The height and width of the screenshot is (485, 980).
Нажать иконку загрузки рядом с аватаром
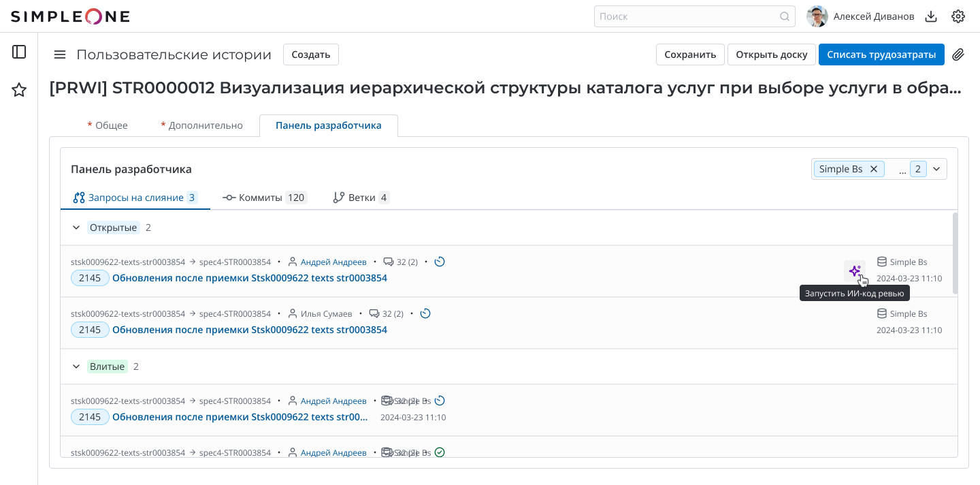pos(930,16)
